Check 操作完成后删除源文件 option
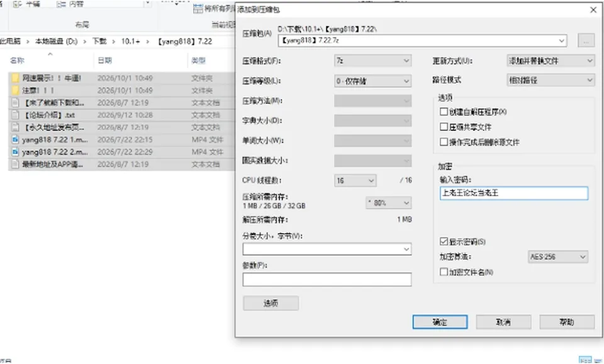Image resolution: width=604 pixels, height=364 pixels. click(x=444, y=142)
